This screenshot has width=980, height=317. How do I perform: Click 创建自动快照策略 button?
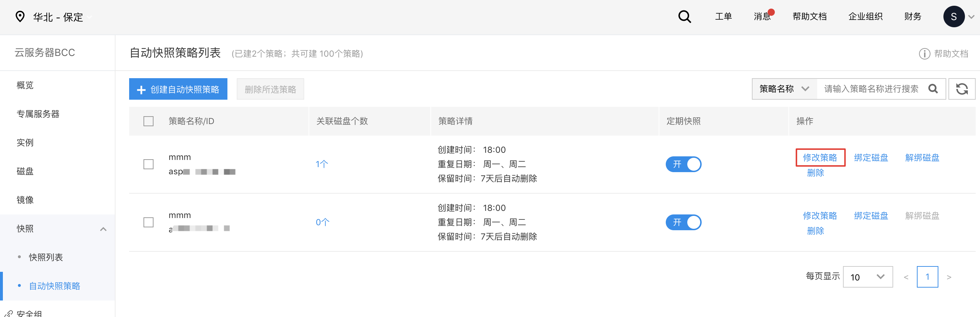178,89
